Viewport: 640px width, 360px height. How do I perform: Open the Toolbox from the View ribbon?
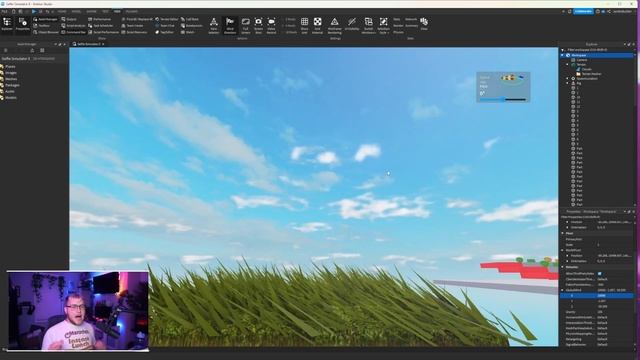click(x=42, y=25)
